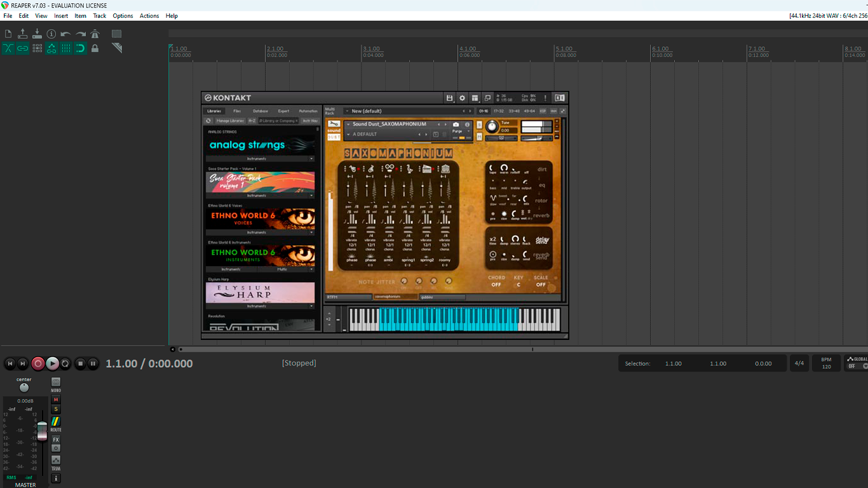Toggle Master mono button
The width and height of the screenshot is (868, 488).
[x=56, y=382]
